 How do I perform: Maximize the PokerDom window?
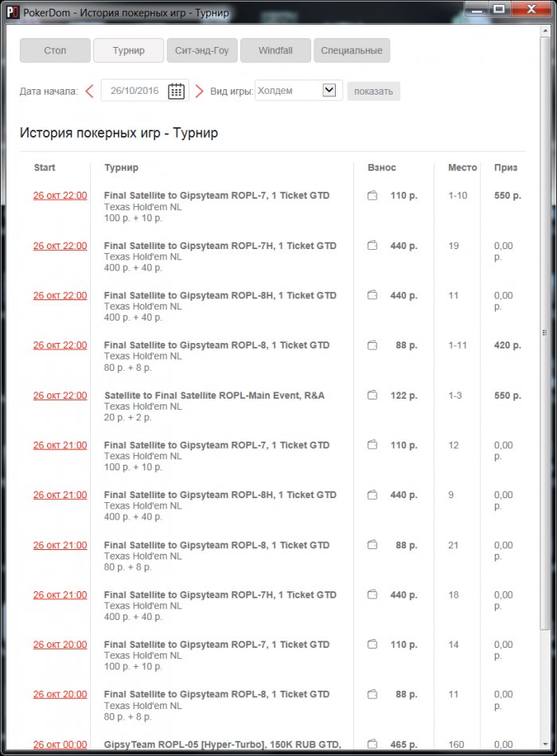[500, 9]
